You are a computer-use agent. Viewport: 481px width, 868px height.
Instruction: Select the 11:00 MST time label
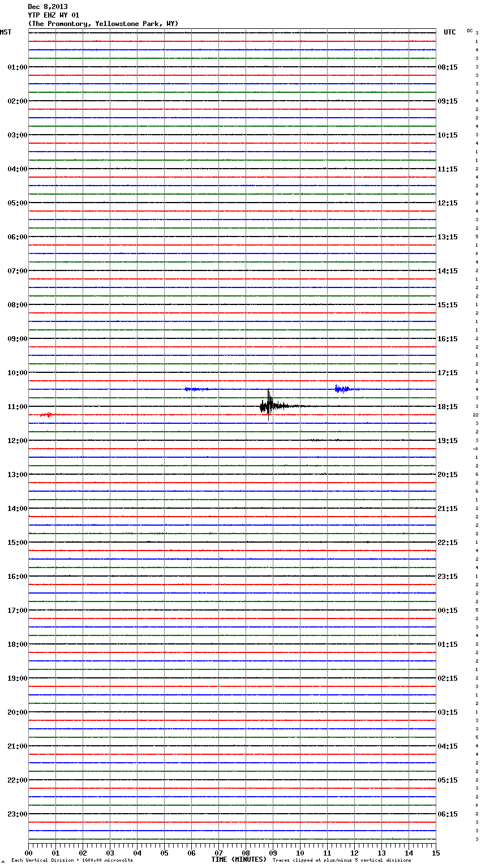(17, 407)
